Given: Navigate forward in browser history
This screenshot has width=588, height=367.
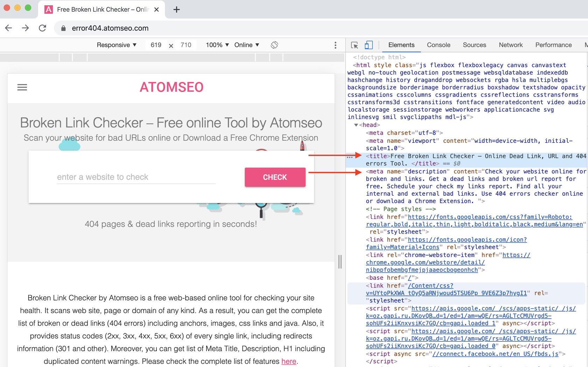Looking at the screenshot, I should click(25, 28).
